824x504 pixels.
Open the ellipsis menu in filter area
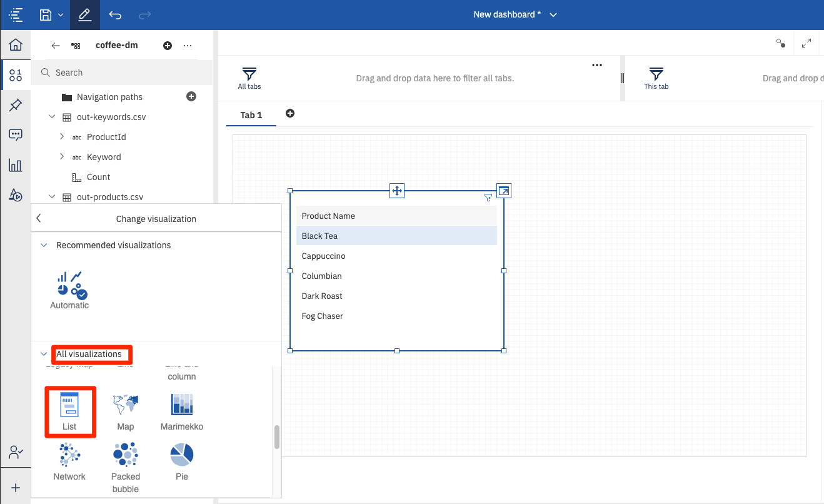point(597,65)
